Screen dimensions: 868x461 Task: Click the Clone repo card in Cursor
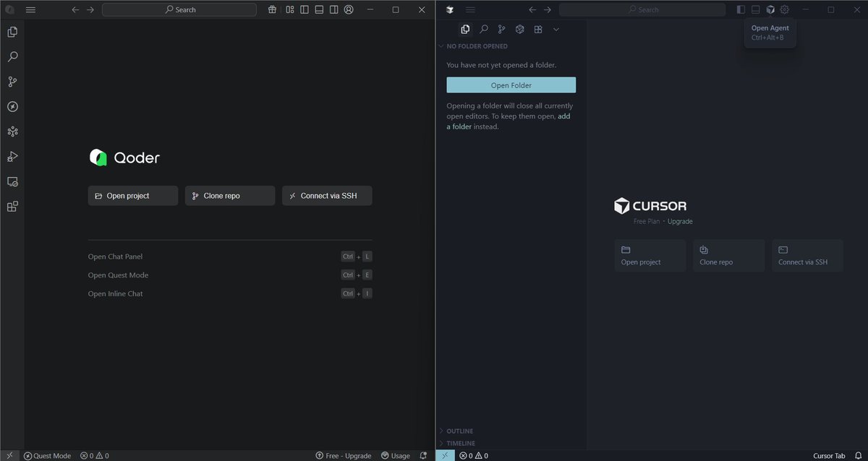pos(728,256)
